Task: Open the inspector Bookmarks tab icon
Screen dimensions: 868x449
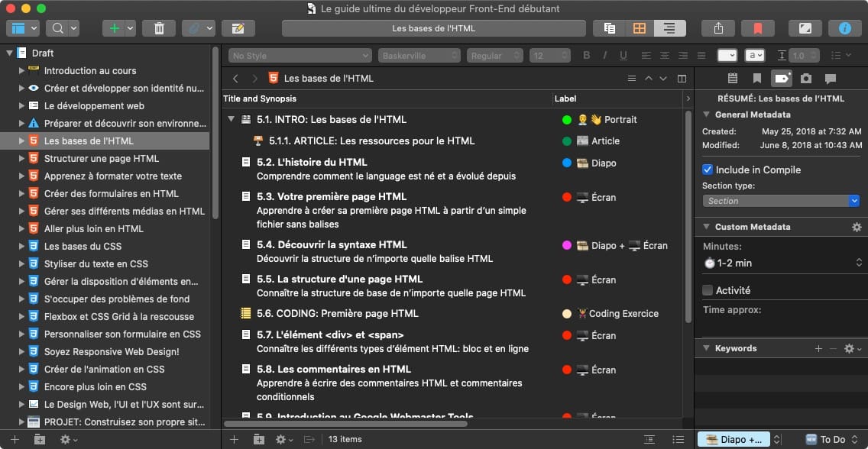Action: coord(756,79)
